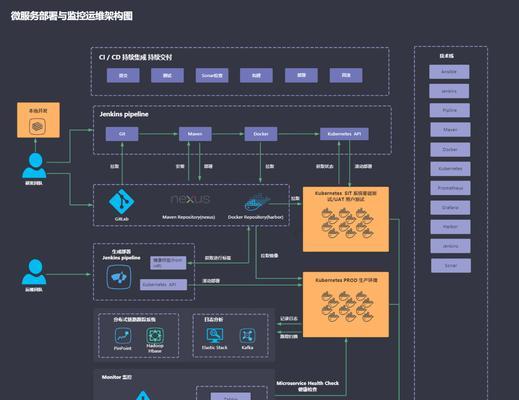The height and width of the screenshot is (400, 519).
Task: Select Docker in the tech stack list
Action: (450, 150)
